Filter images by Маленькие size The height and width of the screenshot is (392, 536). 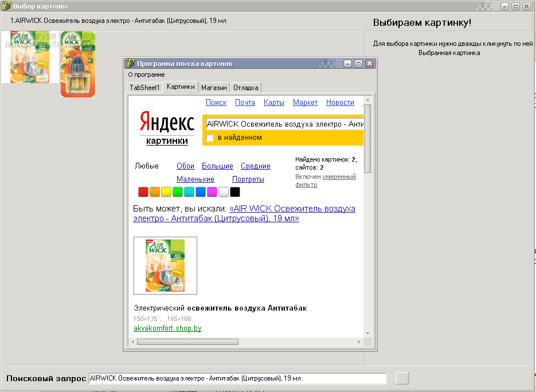(195, 179)
